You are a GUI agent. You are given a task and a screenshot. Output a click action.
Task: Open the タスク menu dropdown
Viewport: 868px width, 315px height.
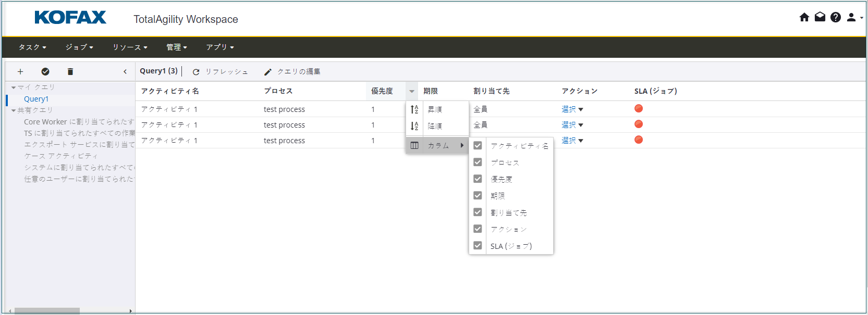point(32,47)
